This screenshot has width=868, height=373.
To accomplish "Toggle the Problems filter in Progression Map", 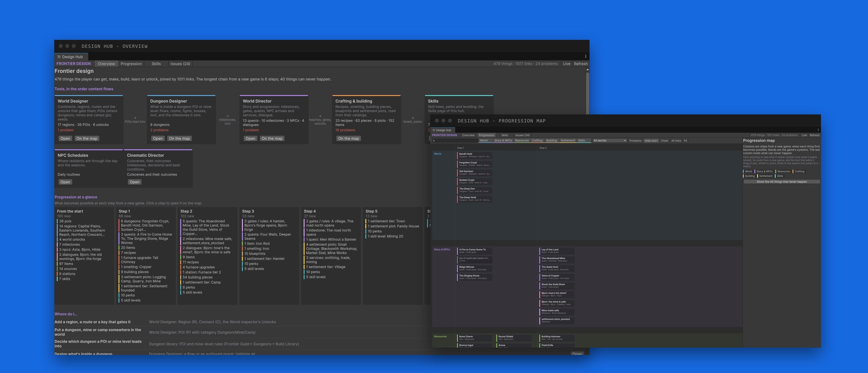I will pos(635,141).
